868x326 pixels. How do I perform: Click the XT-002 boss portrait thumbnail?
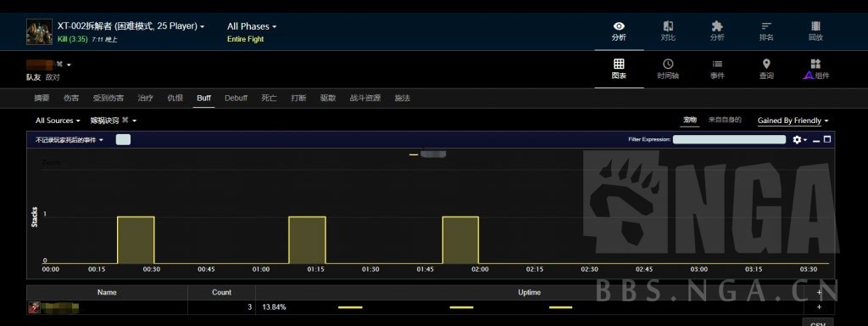[x=39, y=31]
